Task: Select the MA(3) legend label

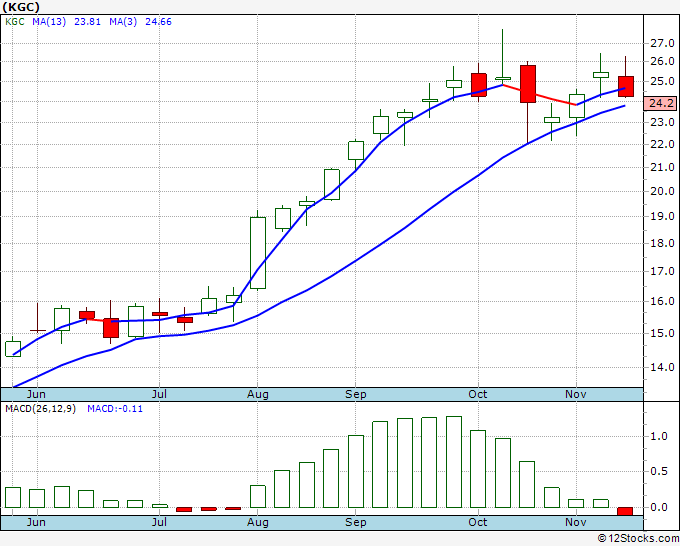Action: [x=123, y=22]
